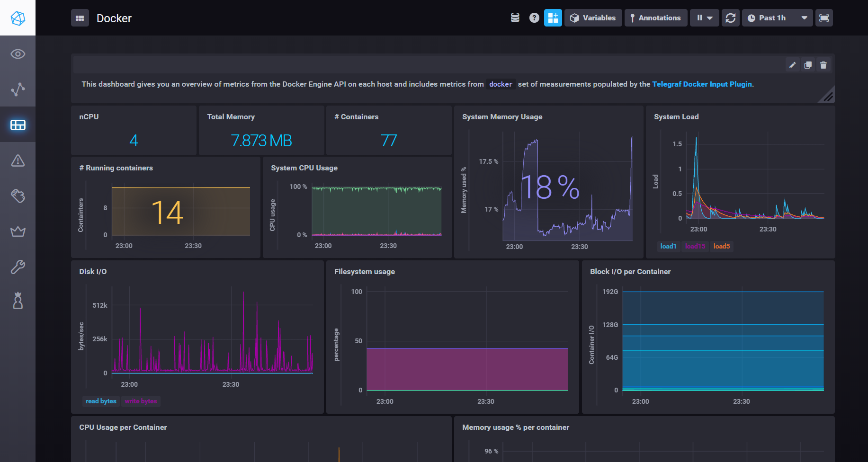
Task: Open the help question mark icon
Action: tap(534, 18)
